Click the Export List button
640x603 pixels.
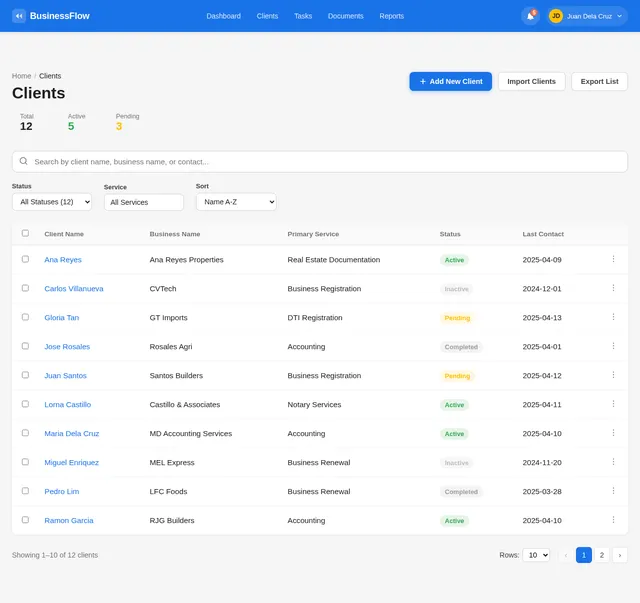coord(599,82)
